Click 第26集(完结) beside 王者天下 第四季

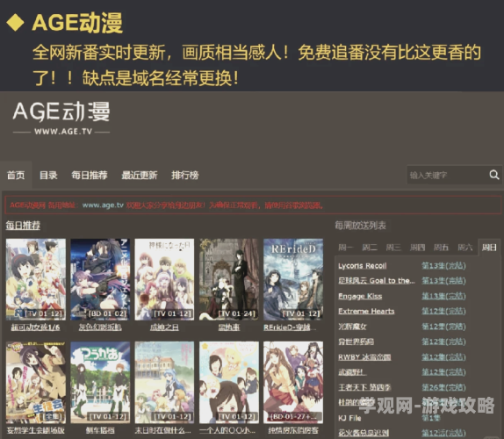tap(443, 387)
